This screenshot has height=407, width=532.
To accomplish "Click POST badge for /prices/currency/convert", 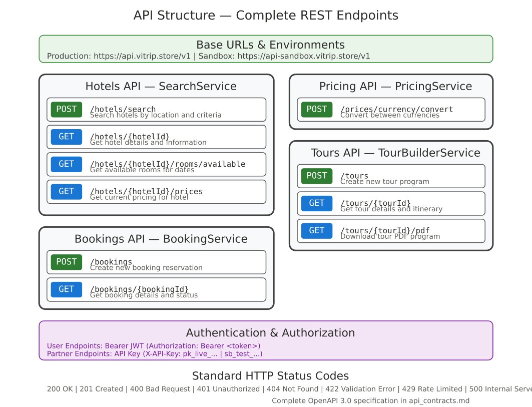I will coord(317,109).
